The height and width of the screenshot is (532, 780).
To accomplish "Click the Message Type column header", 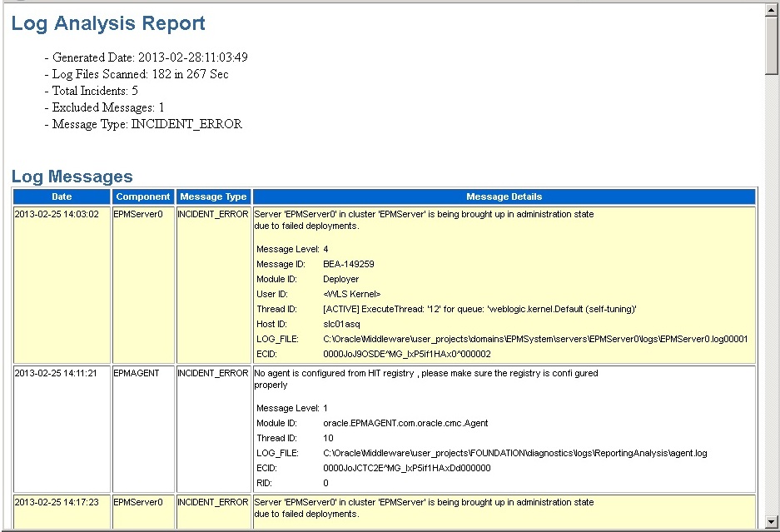I will (x=213, y=196).
